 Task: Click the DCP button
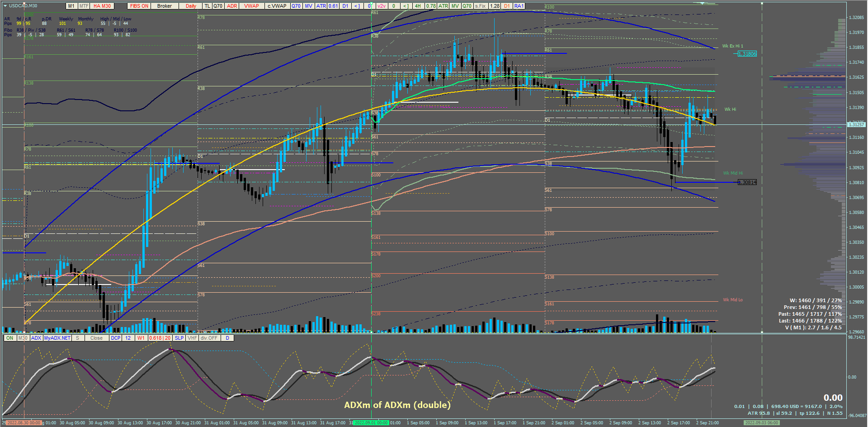(116, 338)
